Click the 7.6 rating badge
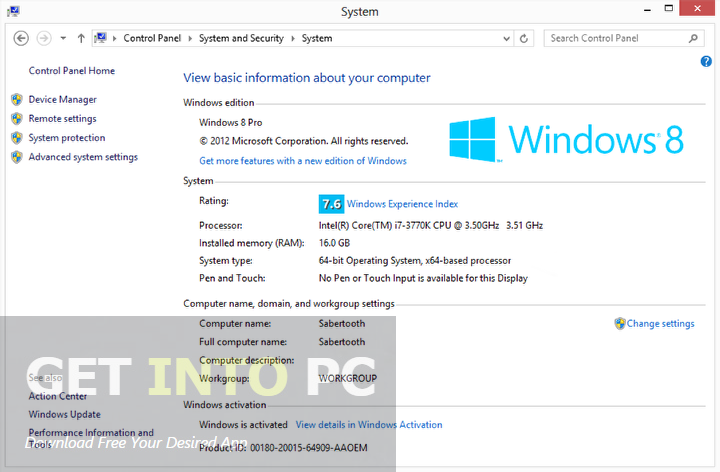Screen dimensions: 720x472 click(x=331, y=204)
